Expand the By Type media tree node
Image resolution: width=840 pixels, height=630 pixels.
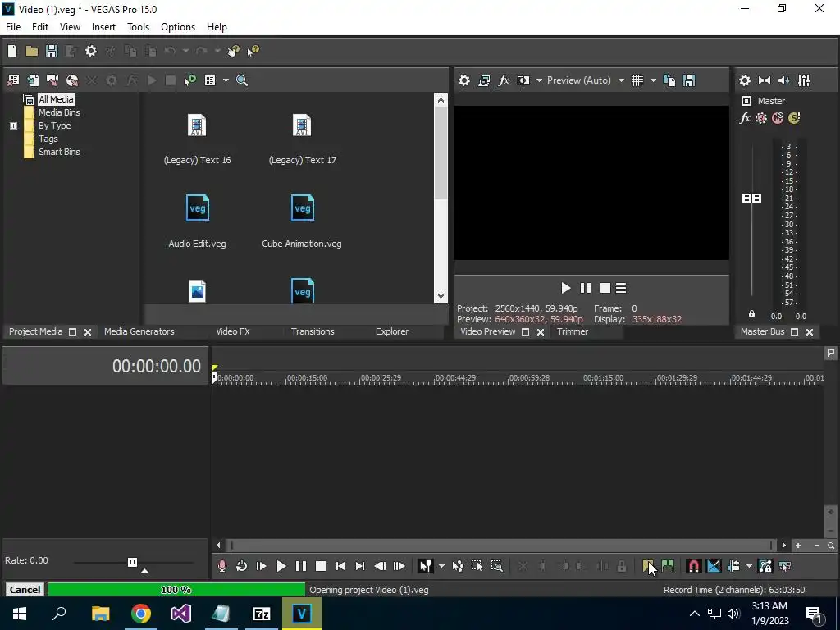coord(13,126)
